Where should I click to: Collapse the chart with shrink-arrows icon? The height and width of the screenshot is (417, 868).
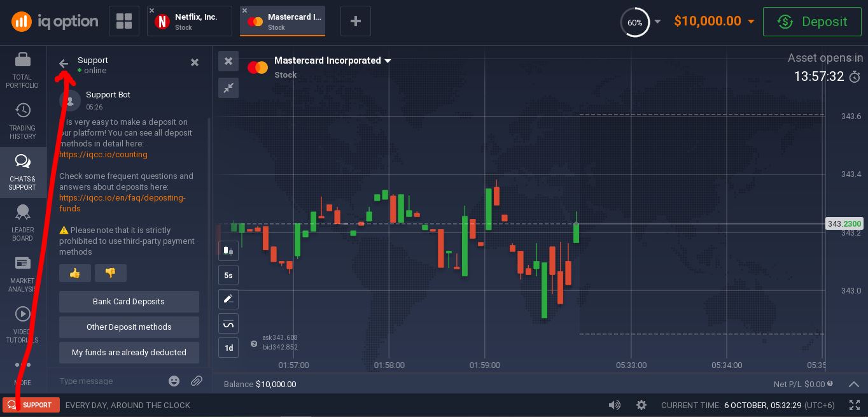click(228, 88)
